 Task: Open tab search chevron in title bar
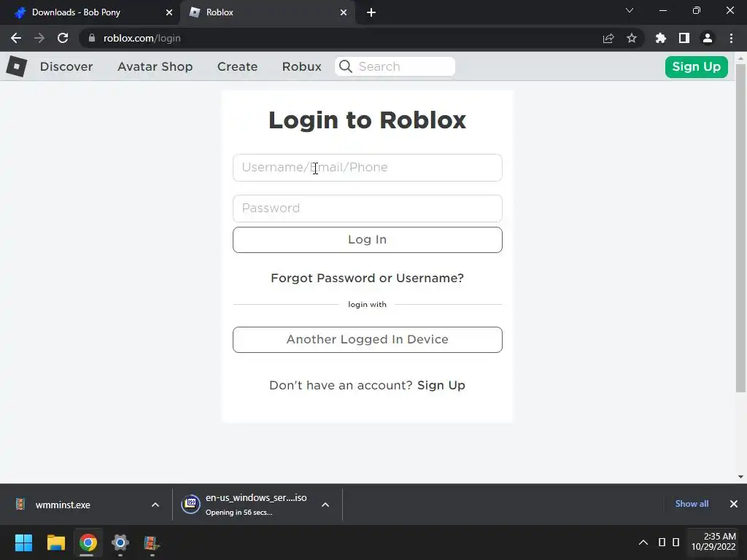(630, 10)
